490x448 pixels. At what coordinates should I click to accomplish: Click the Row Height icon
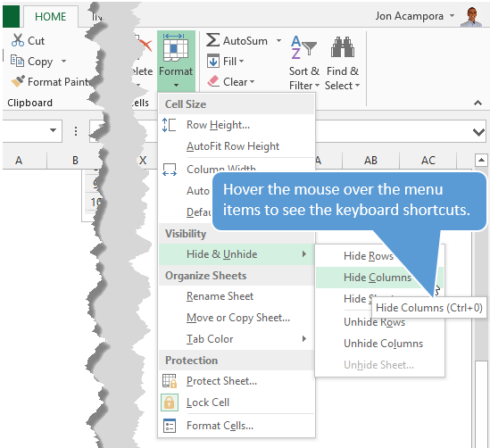coord(169,125)
